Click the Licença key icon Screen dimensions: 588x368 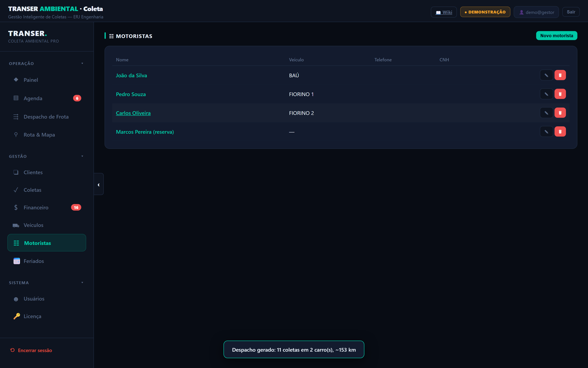tap(17, 316)
